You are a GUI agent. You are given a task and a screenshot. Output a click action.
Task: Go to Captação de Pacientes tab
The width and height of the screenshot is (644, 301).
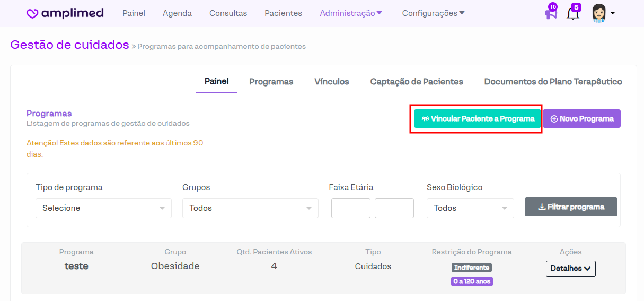(417, 82)
